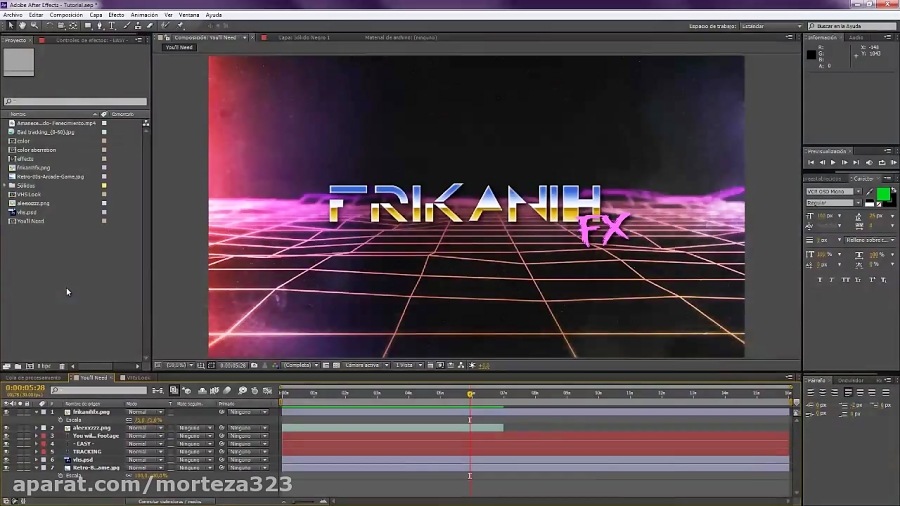The height and width of the screenshot is (506, 900).
Task: Click the composition mini-flowchart icon in timeline
Action: [157, 391]
